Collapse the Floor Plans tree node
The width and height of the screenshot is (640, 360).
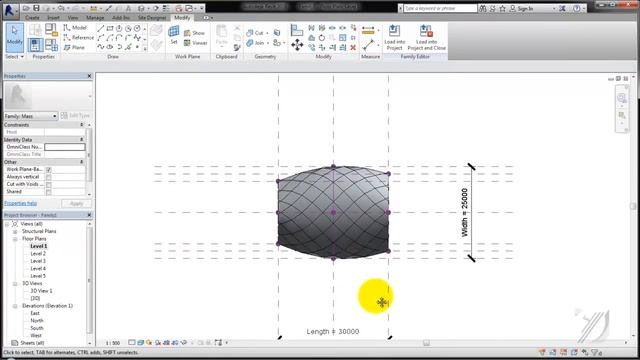(x=15, y=239)
